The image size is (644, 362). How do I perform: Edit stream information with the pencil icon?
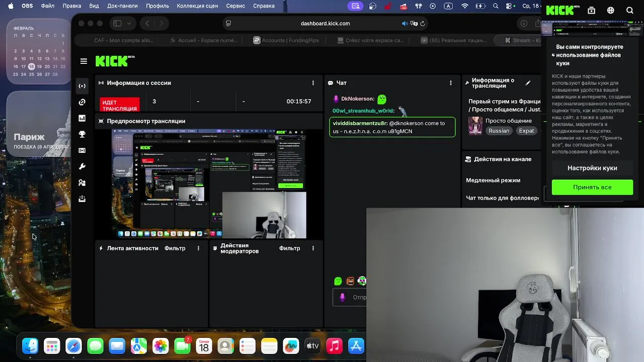(x=528, y=83)
